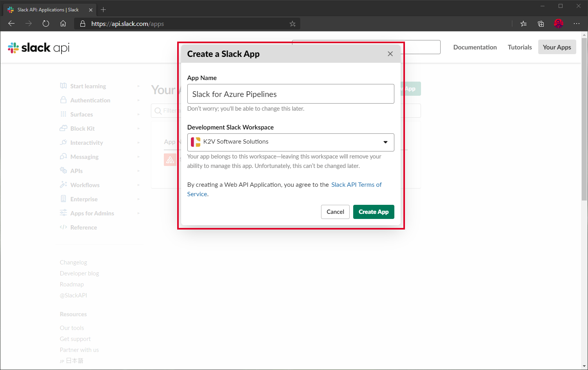Open the browser profile avatar

tap(559, 24)
